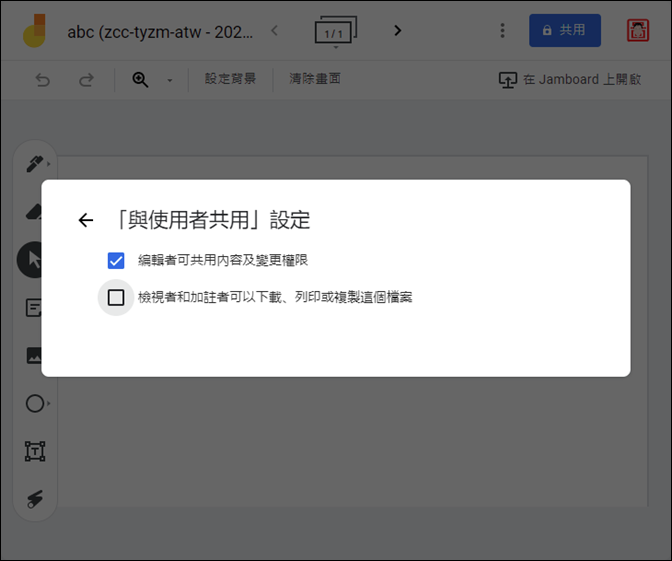The image size is (672, 561).
Task: Click the 「與使用者共用」設定 dialog title
Action: point(212,220)
